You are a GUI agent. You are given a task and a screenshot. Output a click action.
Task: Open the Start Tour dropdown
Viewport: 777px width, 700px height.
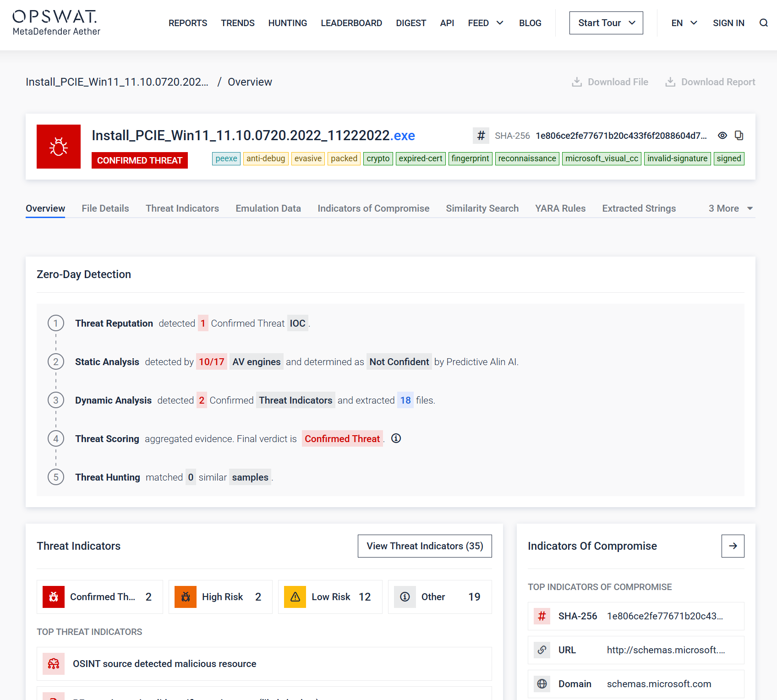click(x=606, y=23)
